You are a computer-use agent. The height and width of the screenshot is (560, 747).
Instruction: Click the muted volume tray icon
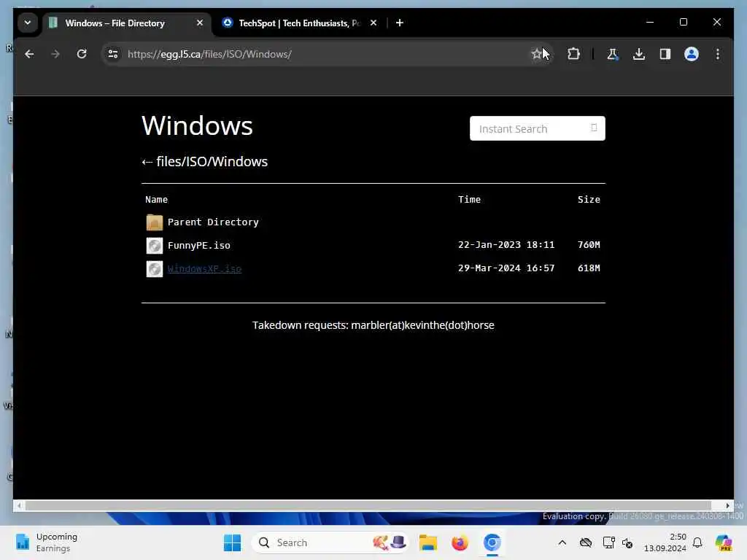627,542
